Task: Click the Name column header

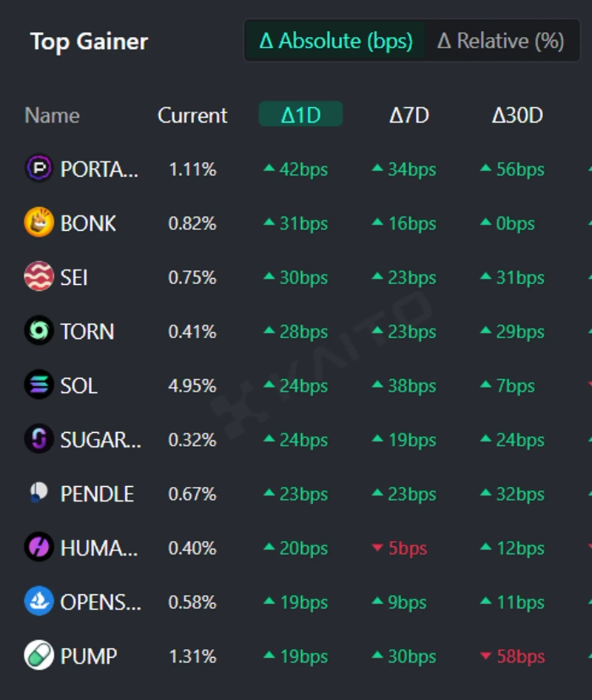Action: 52,115
